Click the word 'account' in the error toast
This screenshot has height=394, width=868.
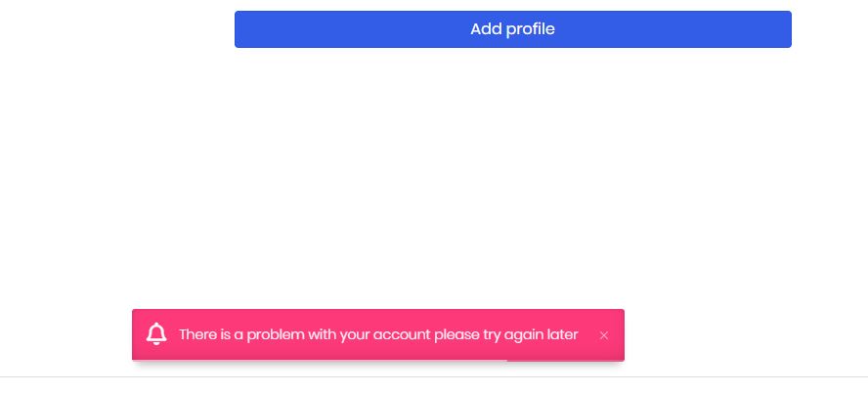pos(402,334)
